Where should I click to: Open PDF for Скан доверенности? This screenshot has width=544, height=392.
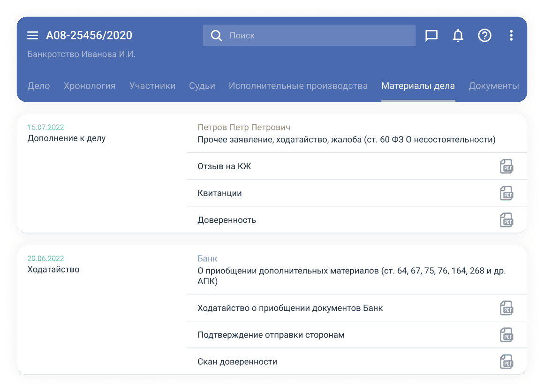pyautogui.click(x=506, y=362)
